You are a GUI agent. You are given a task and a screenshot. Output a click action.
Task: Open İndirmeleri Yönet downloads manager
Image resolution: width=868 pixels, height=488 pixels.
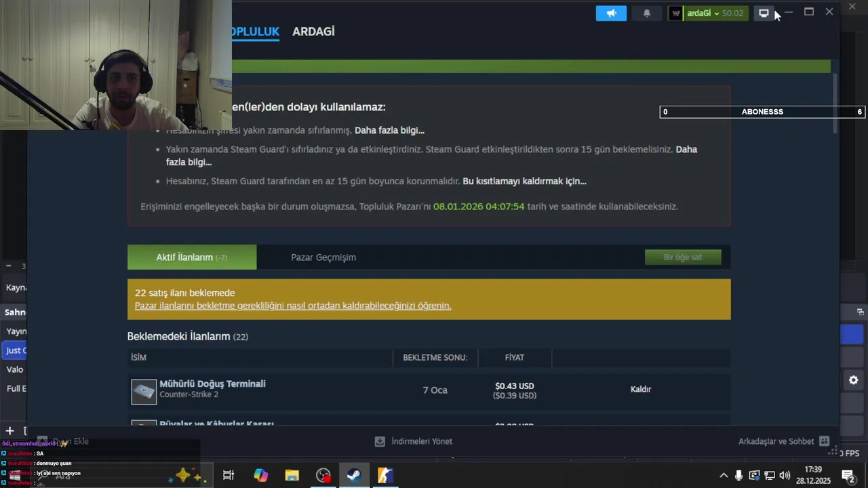click(x=414, y=441)
